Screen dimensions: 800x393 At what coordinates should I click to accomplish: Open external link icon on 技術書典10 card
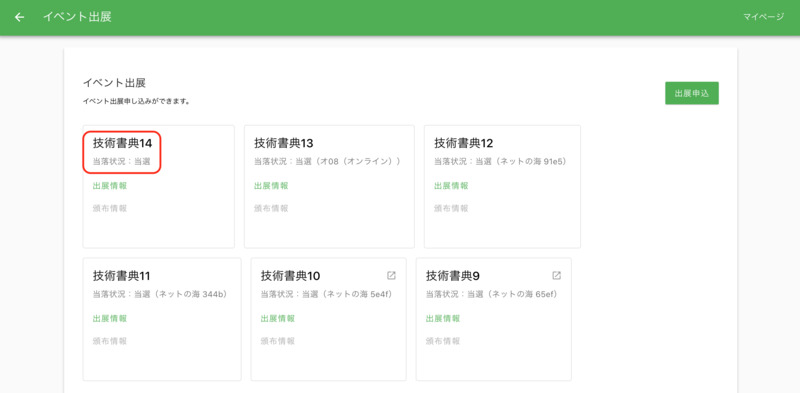[x=391, y=276]
